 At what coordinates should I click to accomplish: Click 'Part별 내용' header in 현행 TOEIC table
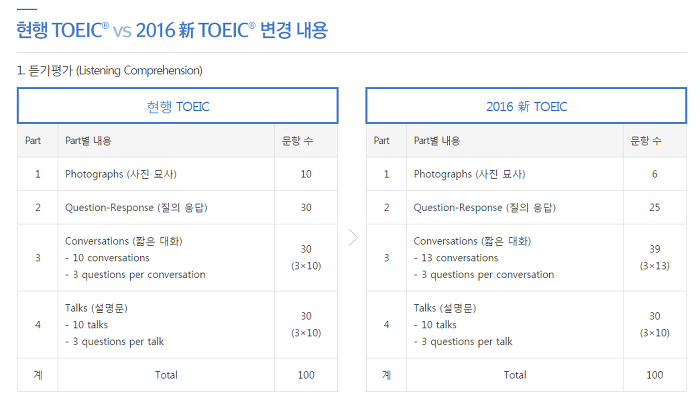coord(88,141)
